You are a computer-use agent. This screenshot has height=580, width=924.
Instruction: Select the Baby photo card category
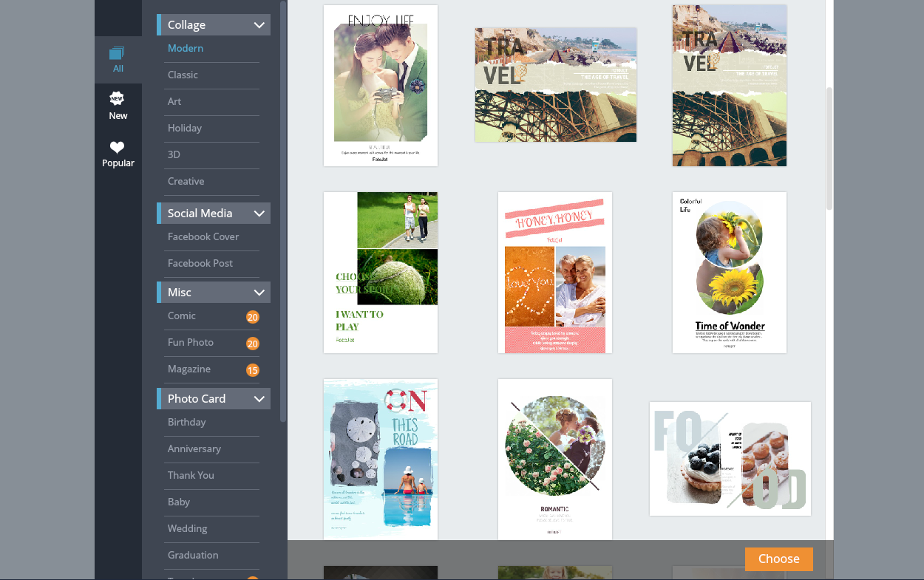[179, 502]
